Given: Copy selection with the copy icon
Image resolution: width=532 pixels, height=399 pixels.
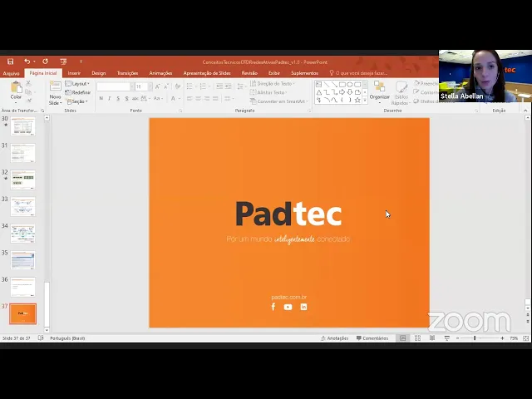Looking at the screenshot, I should [28, 92].
